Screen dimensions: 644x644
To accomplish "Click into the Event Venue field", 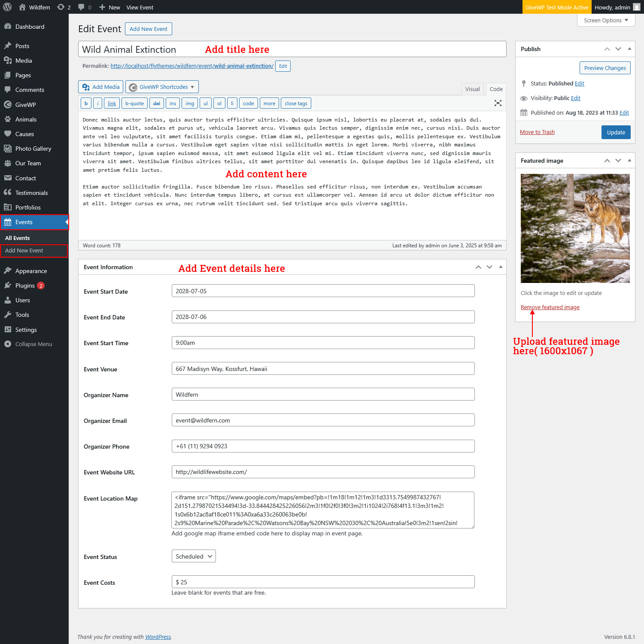I will [323, 369].
